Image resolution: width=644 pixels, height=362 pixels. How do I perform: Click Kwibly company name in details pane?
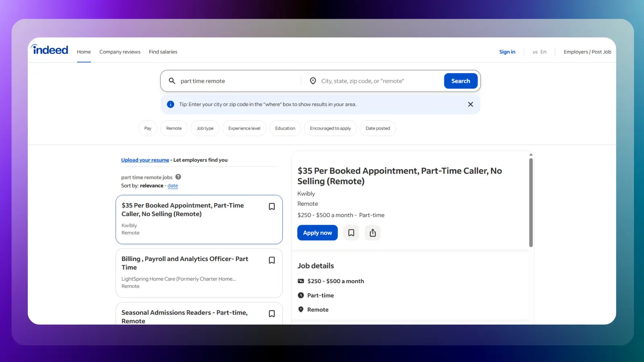click(306, 193)
